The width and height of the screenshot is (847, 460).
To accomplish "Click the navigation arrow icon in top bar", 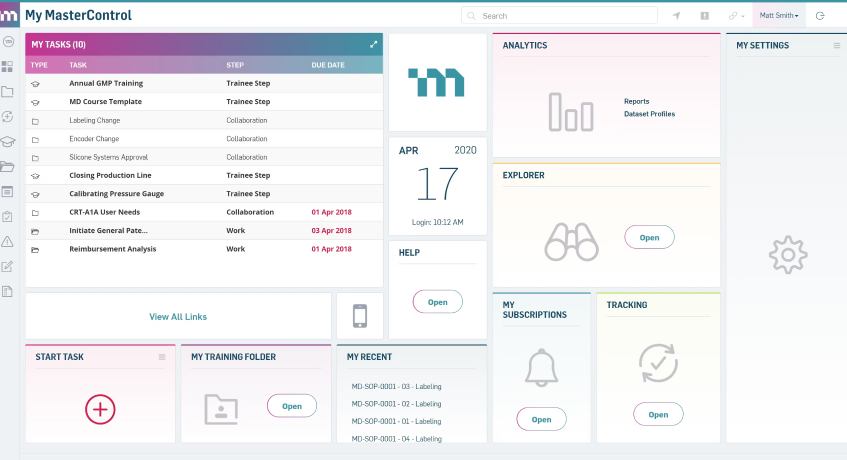I will [x=676, y=16].
